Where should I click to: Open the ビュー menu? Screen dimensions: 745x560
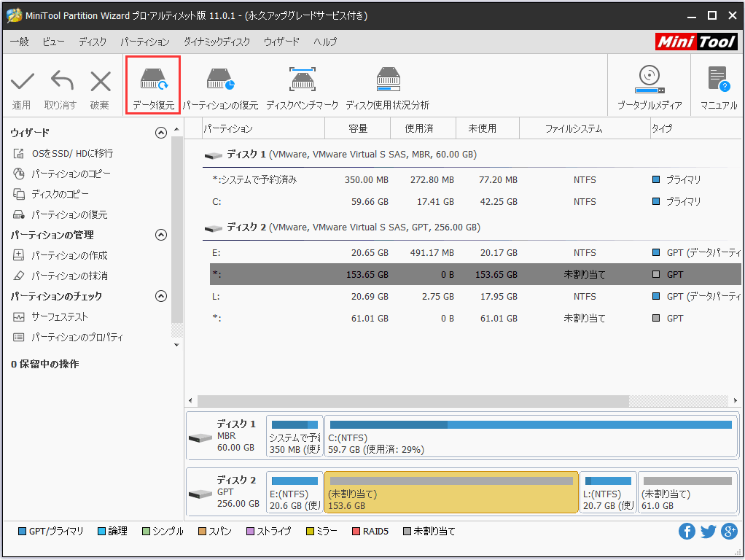click(53, 42)
